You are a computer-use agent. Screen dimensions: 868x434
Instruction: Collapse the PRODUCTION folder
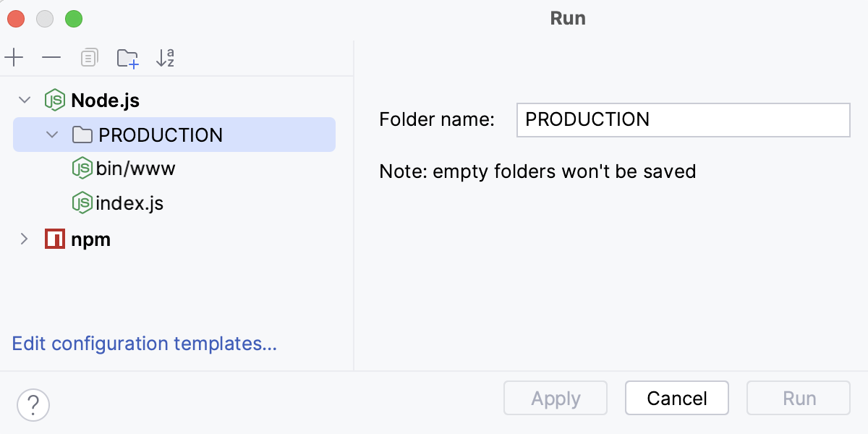51,135
